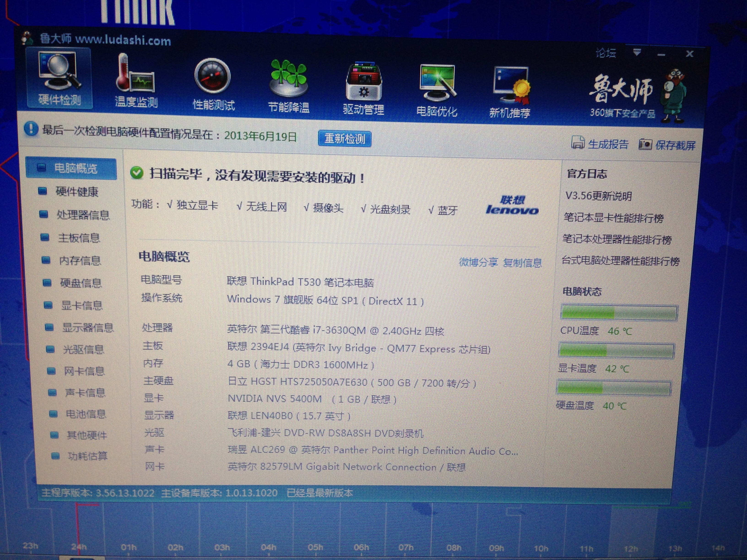Click the 无线上网 feature text
This screenshot has height=560, width=747.
pyautogui.click(x=266, y=206)
